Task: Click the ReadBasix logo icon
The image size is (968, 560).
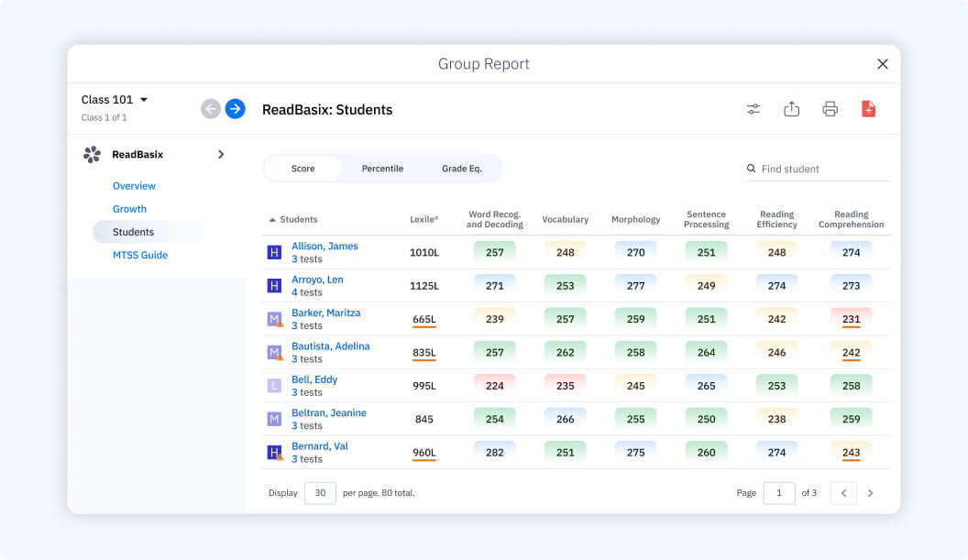Action: tap(92, 154)
